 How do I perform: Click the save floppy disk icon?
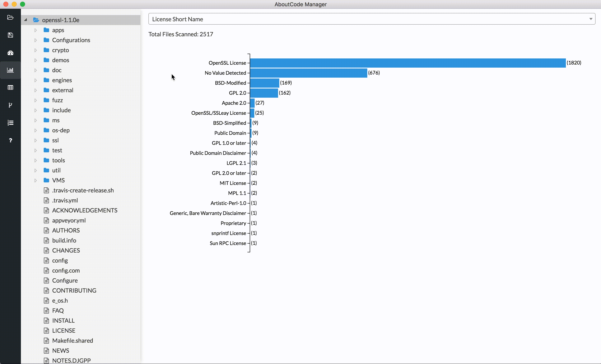point(10,35)
